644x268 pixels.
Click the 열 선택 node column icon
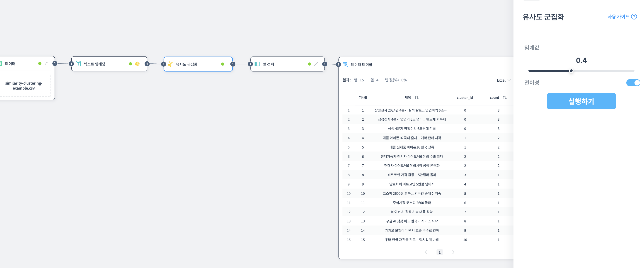click(x=257, y=64)
